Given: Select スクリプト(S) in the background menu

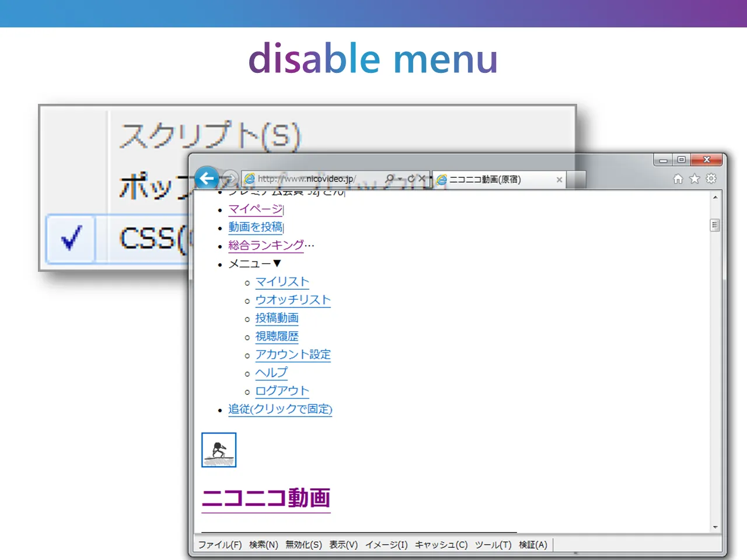Looking at the screenshot, I should coord(210,135).
